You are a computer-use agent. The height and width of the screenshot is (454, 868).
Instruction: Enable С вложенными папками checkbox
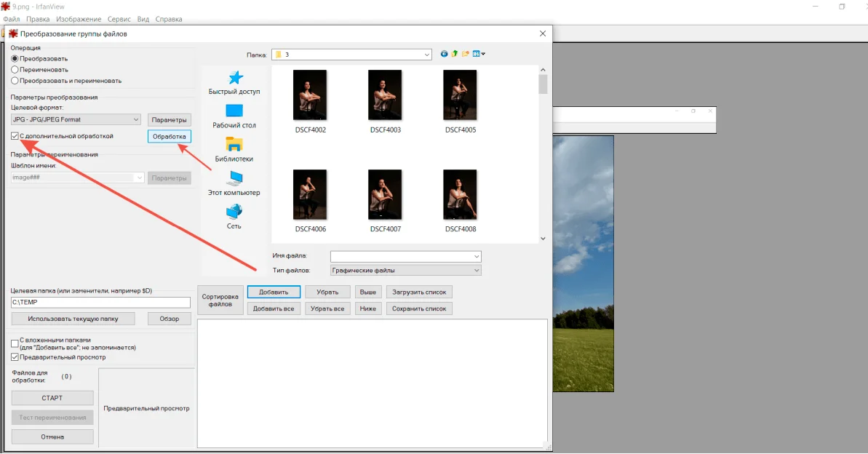(15, 343)
